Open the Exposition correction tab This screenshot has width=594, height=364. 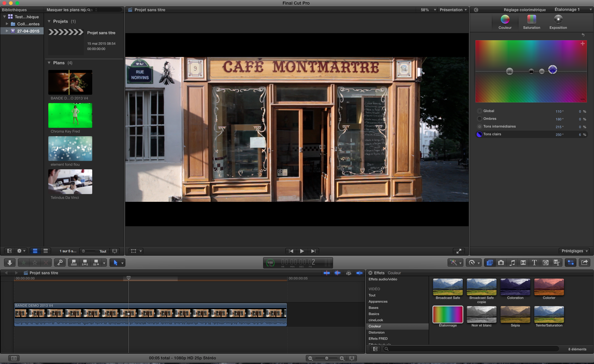558,22
